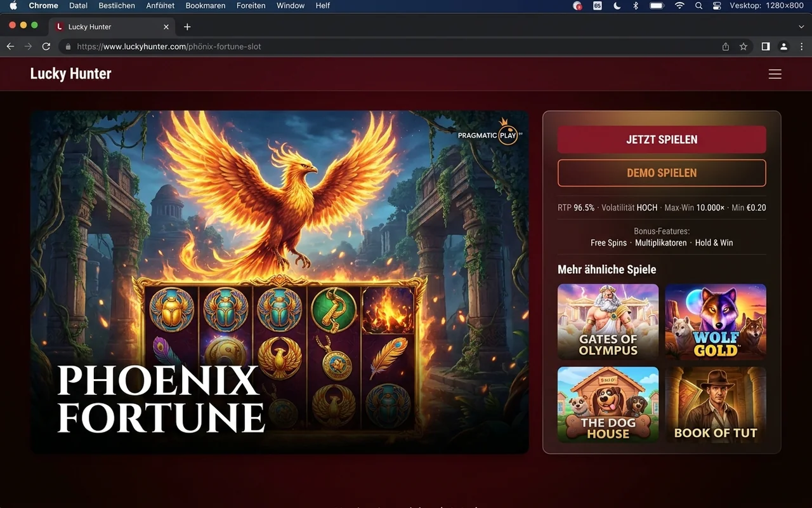Image resolution: width=812 pixels, height=508 pixels.
Task: Open Gates of Olympus game thumbnail
Action: [608, 322]
